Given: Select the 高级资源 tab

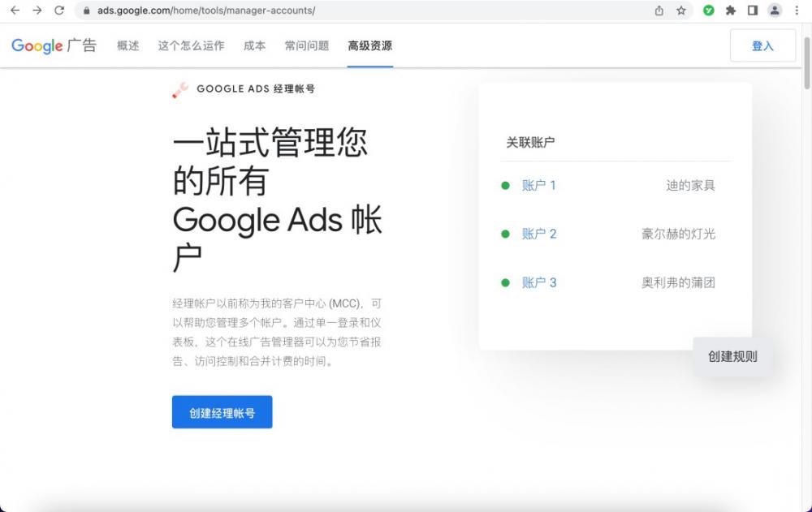Looking at the screenshot, I should click(x=369, y=45).
